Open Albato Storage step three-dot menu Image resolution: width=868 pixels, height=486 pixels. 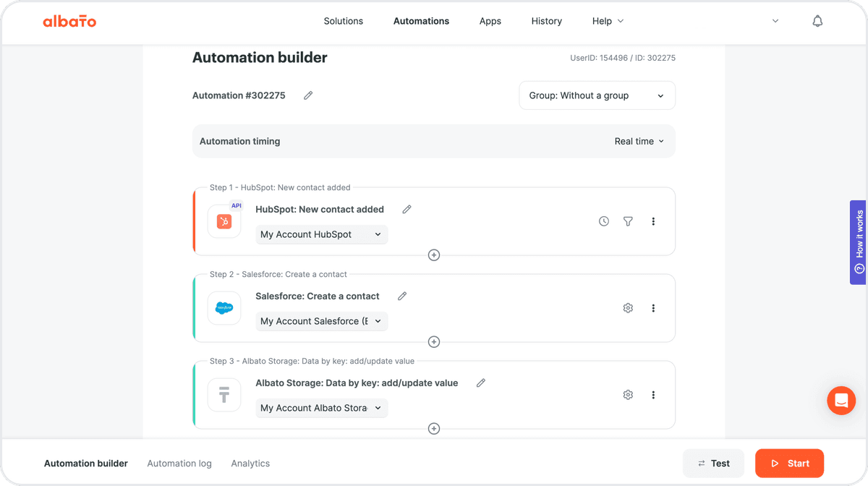(653, 395)
